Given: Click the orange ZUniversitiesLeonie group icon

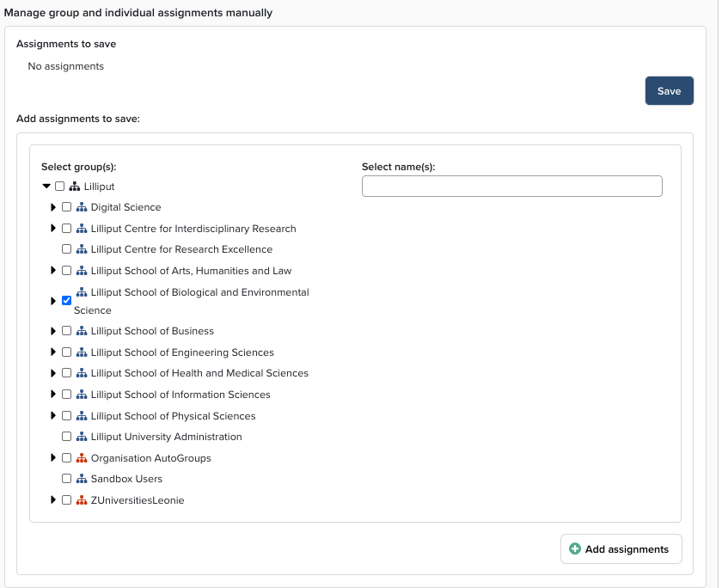Looking at the screenshot, I should pyautogui.click(x=82, y=500).
